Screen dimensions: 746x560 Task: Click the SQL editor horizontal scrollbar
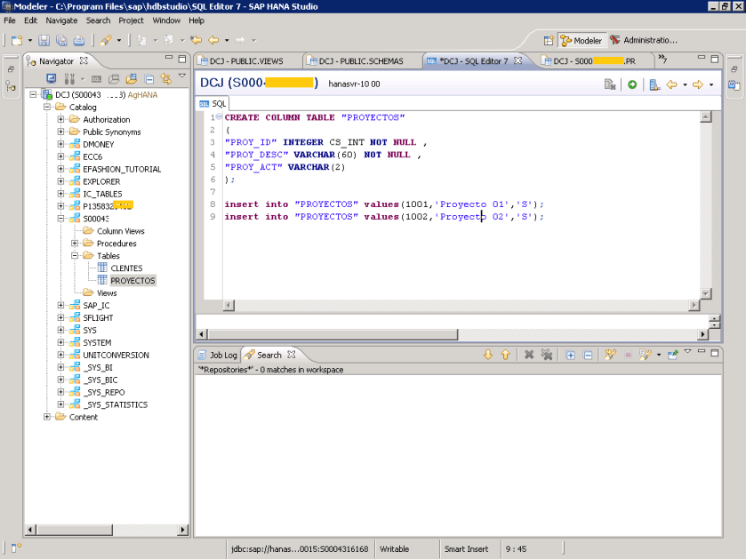click(458, 306)
